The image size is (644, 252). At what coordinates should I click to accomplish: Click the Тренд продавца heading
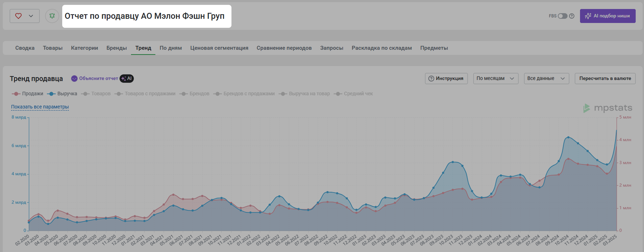click(36, 79)
